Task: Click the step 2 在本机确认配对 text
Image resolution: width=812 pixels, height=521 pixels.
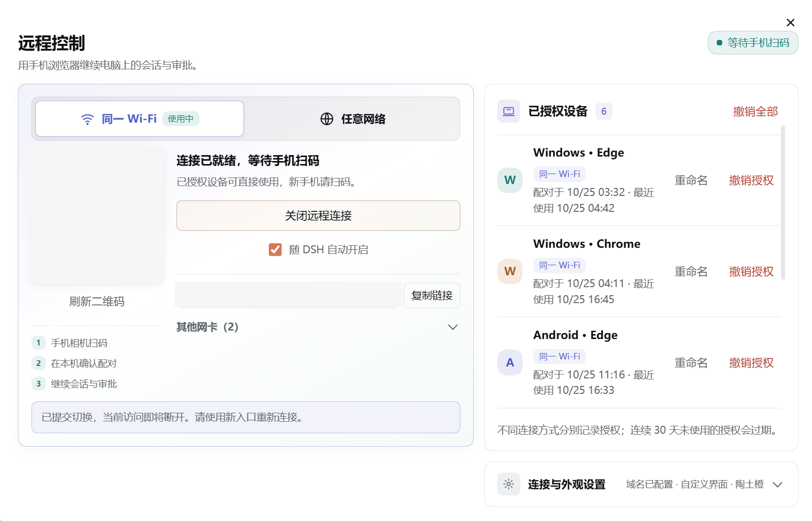Action: [x=84, y=363]
